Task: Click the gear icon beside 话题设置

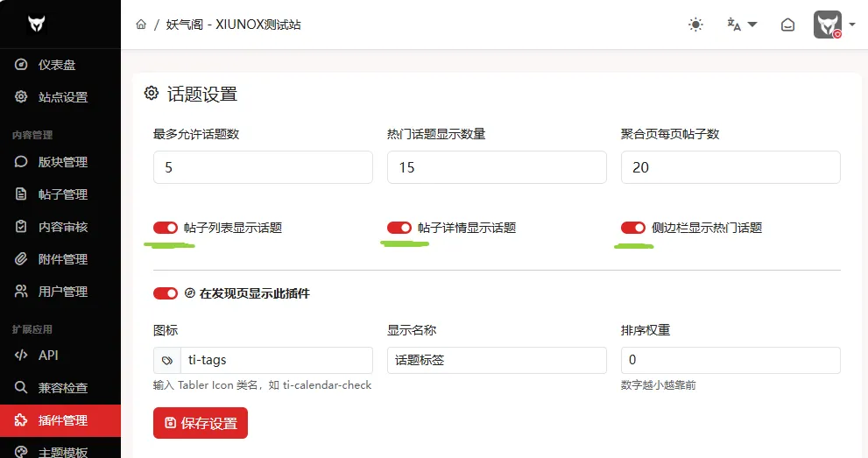Action: (152, 93)
